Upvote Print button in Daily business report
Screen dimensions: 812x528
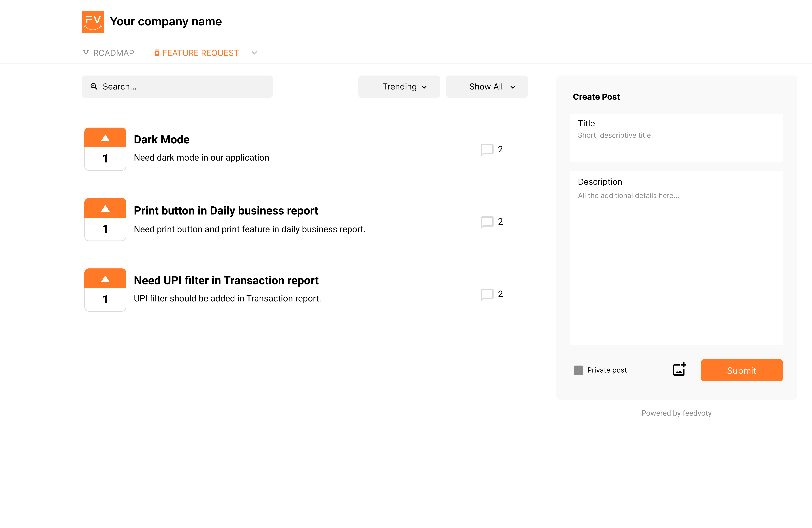(x=105, y=208)
